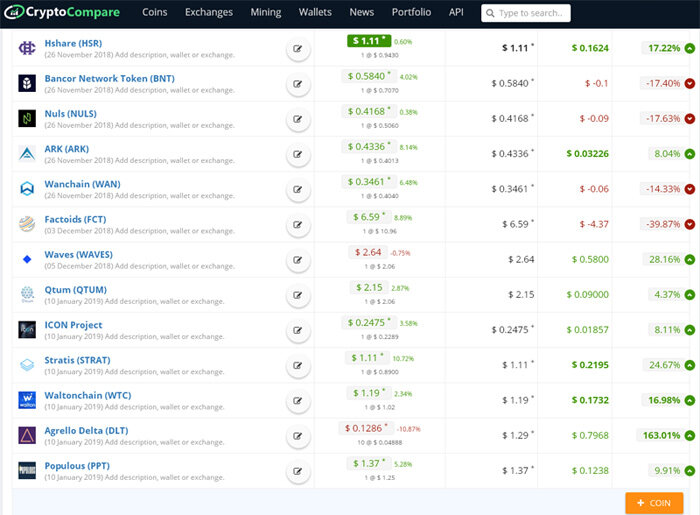This screenshot has width=700, height=515.
Task: Edit the Nuls (NULS) entry
Action: (298, 119)
